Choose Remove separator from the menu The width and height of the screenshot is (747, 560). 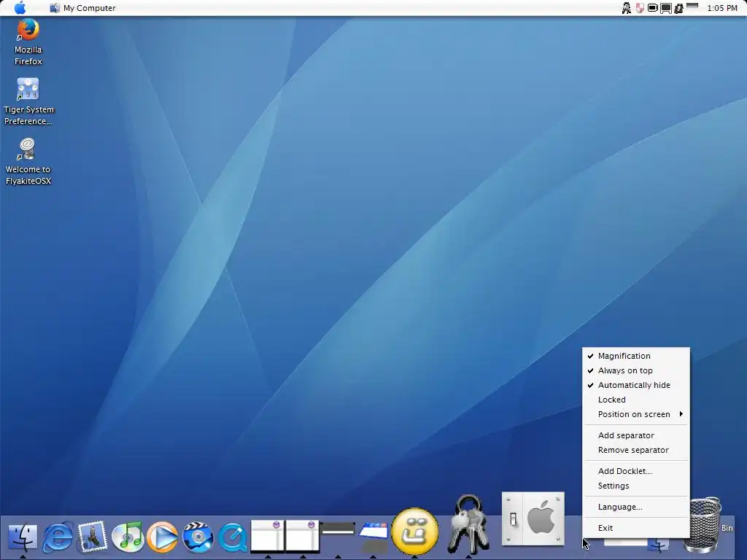coord(636,450)
